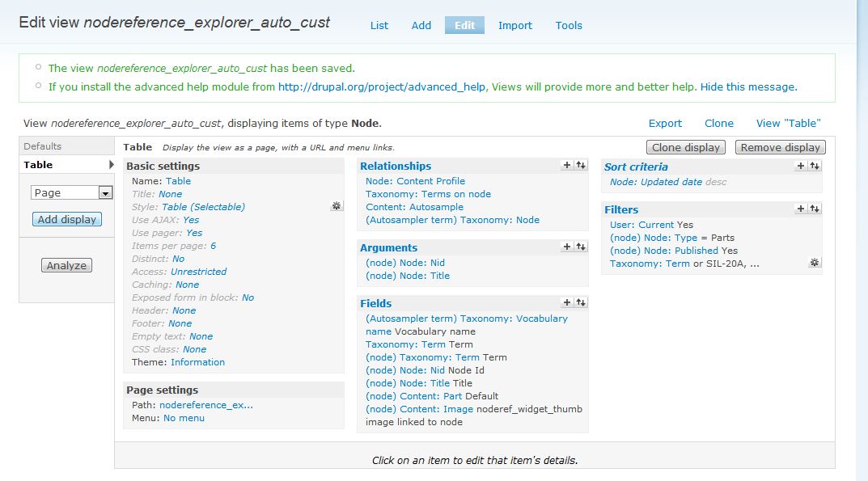Switch to the Import tab
The width and height of the screenshot is (868, 481).
pos(514,25)
